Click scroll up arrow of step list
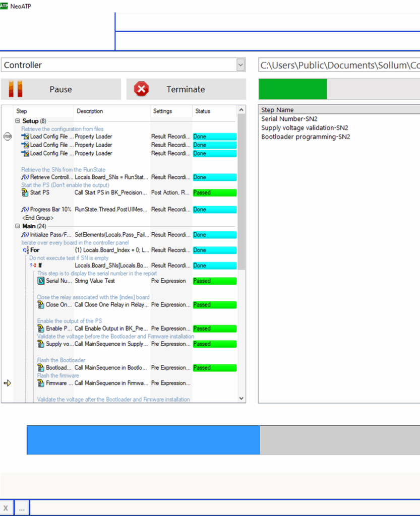The image size is (420, 516). tap(242, 110)
